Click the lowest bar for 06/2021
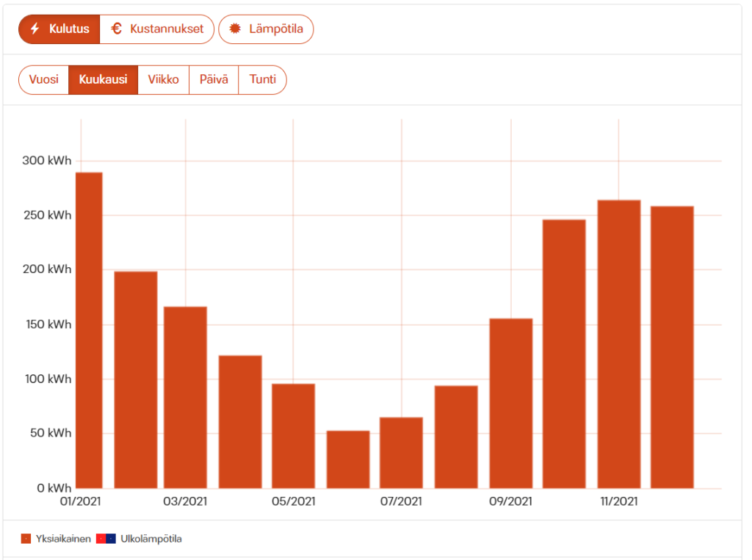This screenshot has height=560, width=752. click(348, 459)
